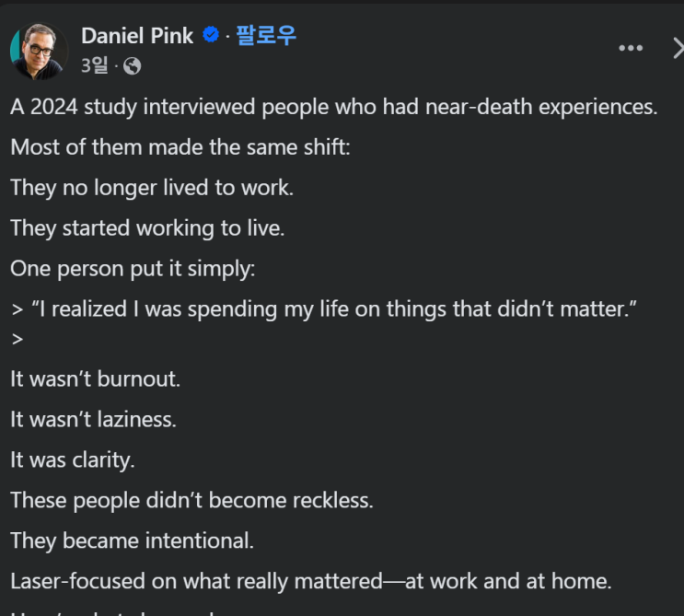Click the text 'They no longer lived to work.'
The width and height of the screenshot is (684, 616).
click(x=152, y=188)
